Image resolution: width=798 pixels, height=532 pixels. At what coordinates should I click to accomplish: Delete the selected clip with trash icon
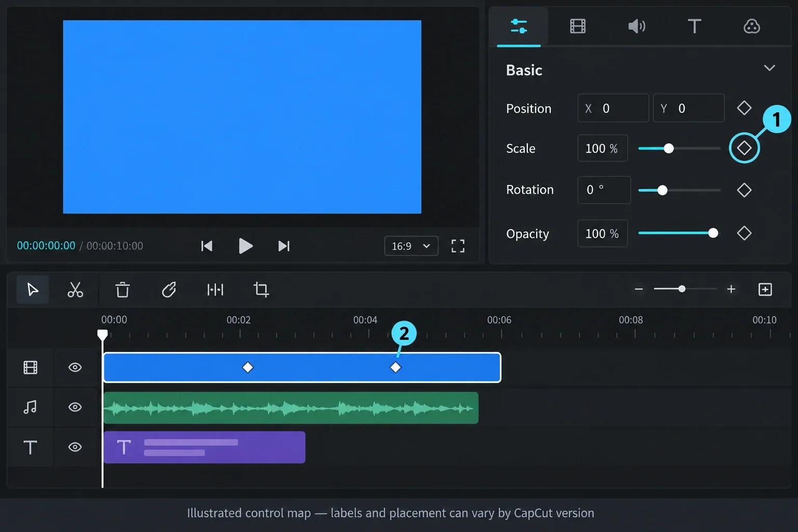tap(123, 289)
